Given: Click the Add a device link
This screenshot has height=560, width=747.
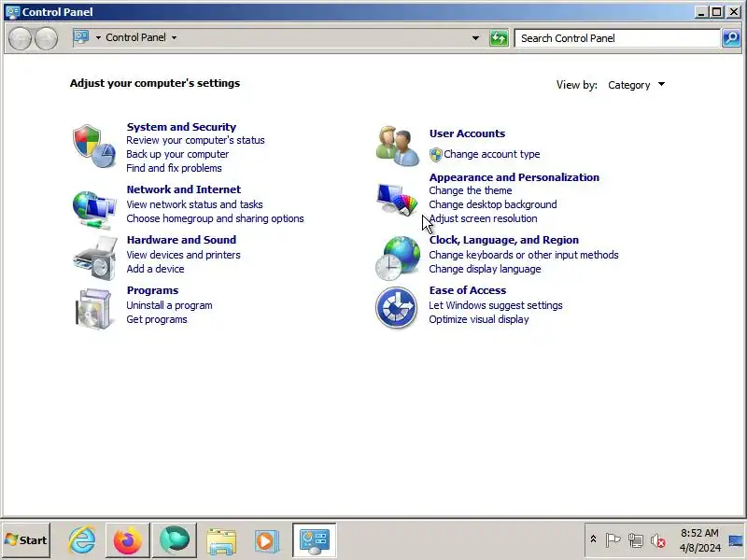Looking at the screenshot, I should point(155,269).
